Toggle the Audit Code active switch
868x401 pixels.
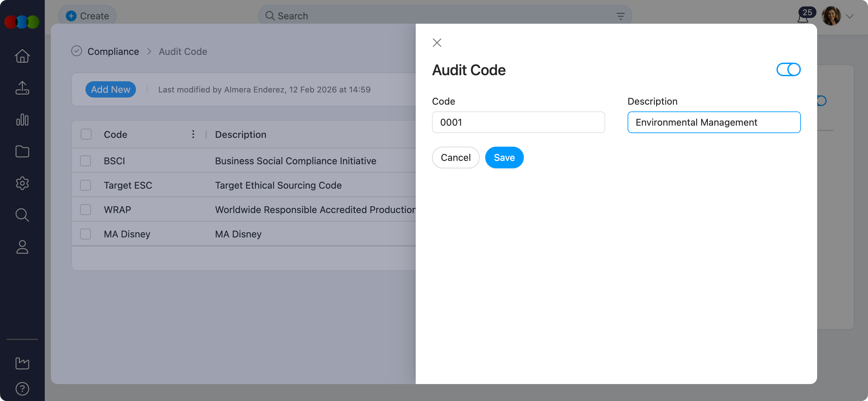coord(788,69)
